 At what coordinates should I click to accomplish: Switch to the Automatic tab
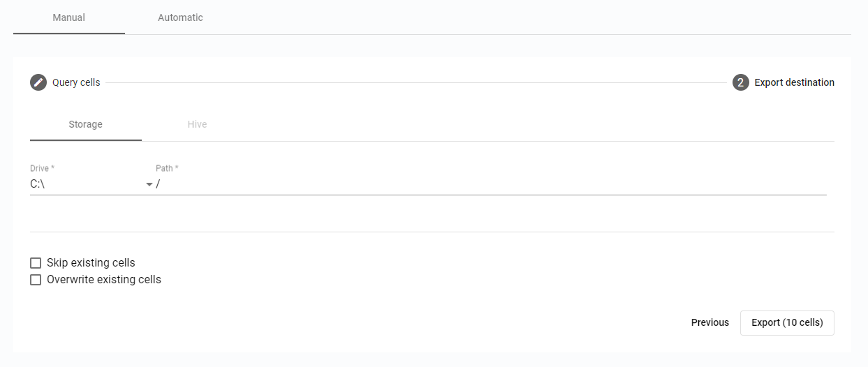[180, 17]
